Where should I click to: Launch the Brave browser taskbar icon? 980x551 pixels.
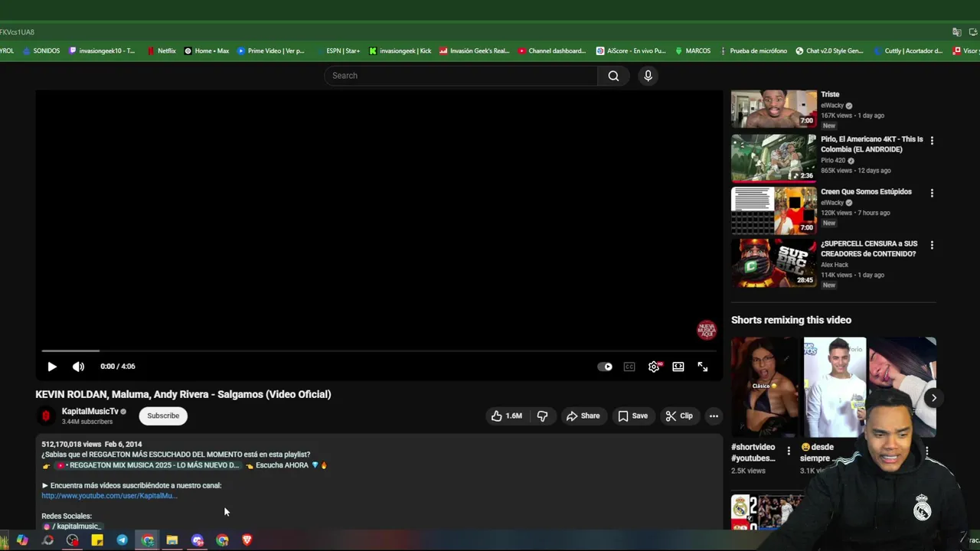point(247,540)
